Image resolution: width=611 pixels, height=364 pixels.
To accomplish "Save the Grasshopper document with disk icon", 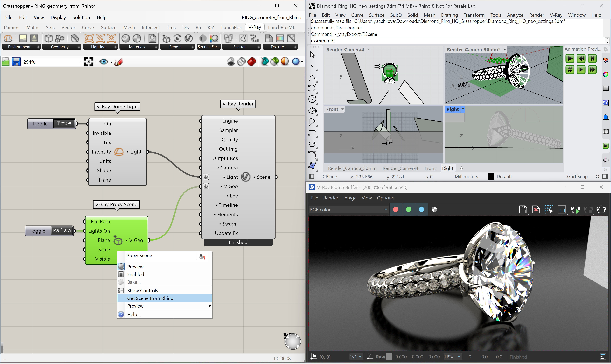I will click(x=16, y=62).
